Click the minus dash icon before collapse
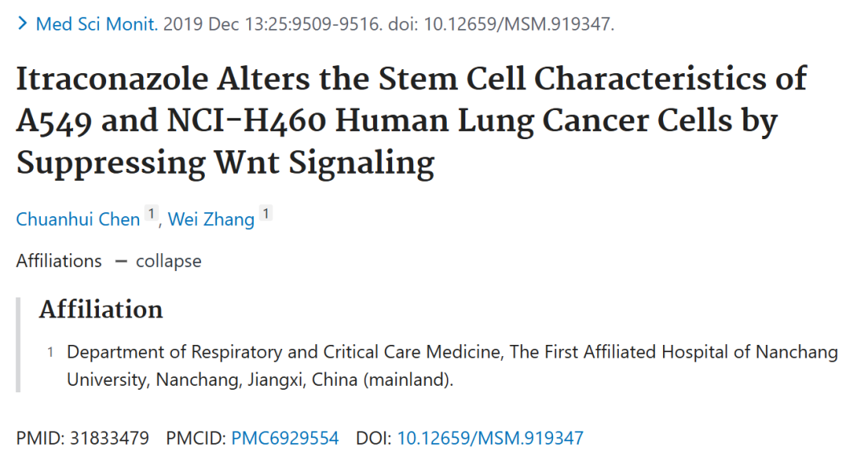This screenshot has width=868, height=455. [x=121, y=261]
